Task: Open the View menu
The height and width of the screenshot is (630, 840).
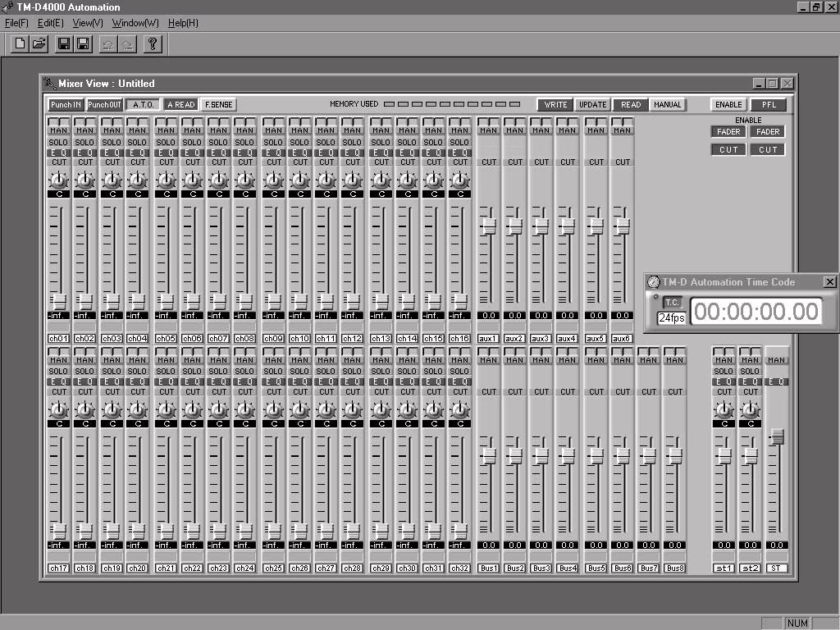Action: tap(88, 23)
